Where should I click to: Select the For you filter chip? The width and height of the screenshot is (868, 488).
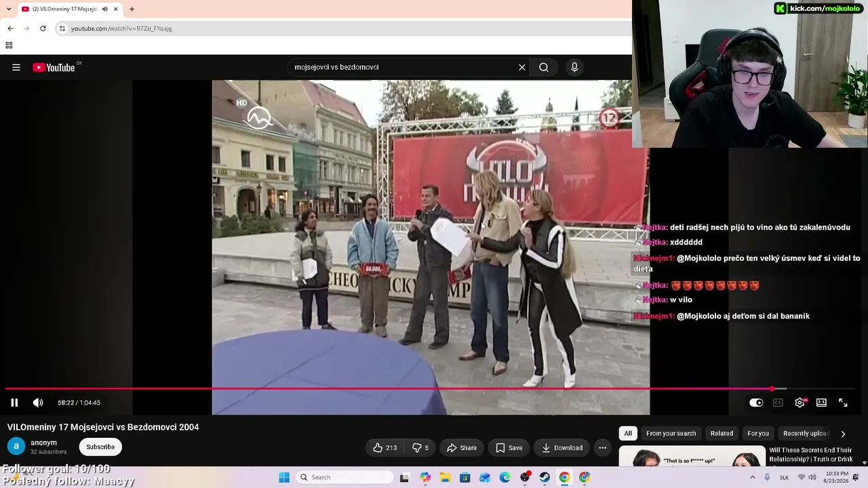758,433
